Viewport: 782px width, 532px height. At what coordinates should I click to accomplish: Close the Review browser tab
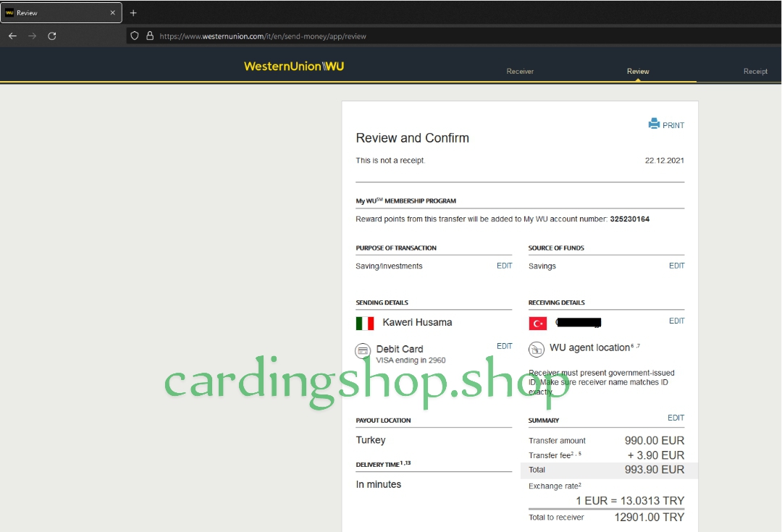coord(113,13)
